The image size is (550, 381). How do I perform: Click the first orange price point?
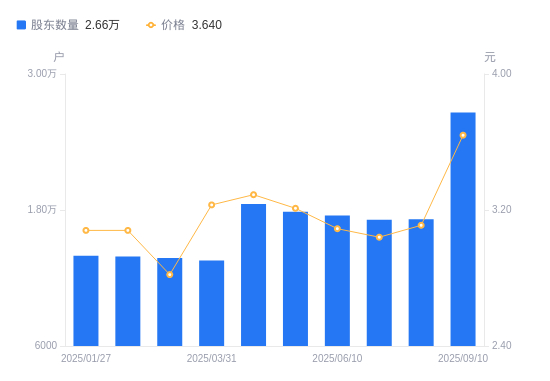click(x=86, y=230)
